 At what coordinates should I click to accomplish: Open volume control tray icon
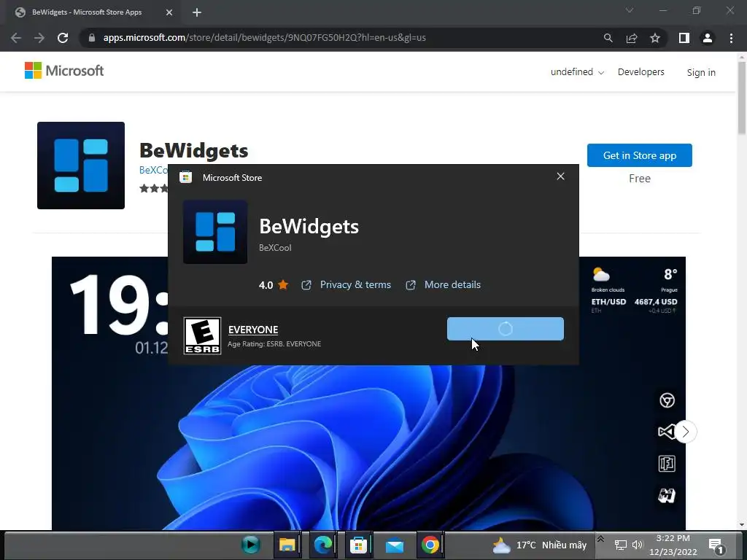point(638,545)
